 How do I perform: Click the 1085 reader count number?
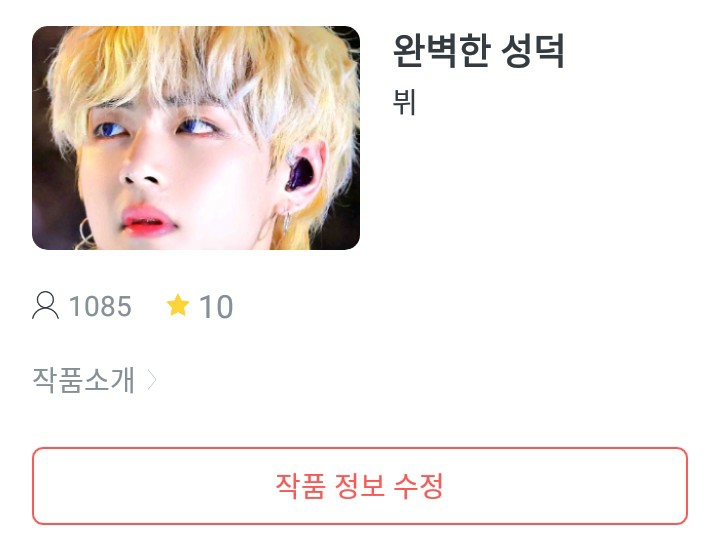click(x=101, y=306)
